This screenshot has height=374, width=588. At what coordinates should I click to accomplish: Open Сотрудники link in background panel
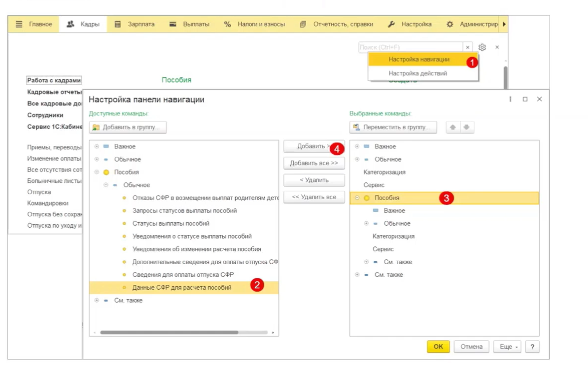(x=45, y=115)
